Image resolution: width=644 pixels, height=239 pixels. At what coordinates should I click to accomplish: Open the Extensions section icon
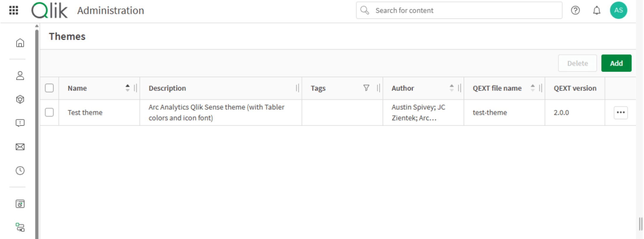pyautogui.click(x=20, y=99)
